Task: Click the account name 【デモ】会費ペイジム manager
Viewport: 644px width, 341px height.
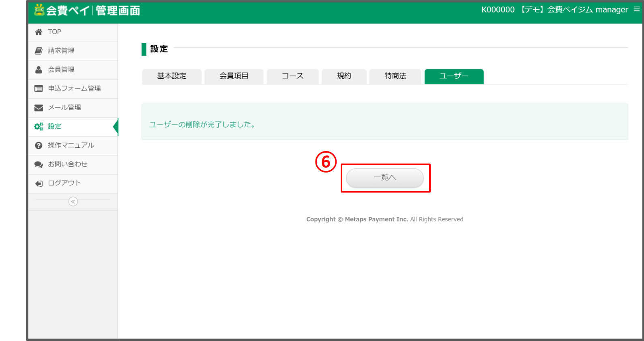Action: (x=573, y=9)
